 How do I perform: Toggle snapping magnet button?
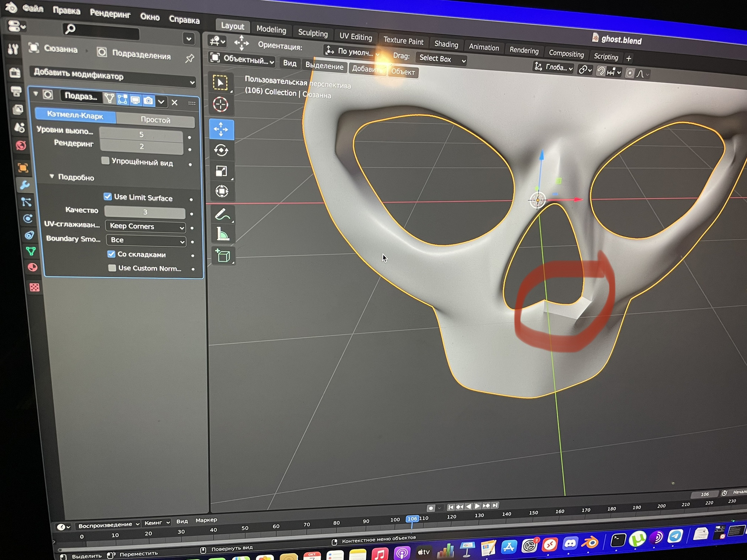[x=601, y=71]
